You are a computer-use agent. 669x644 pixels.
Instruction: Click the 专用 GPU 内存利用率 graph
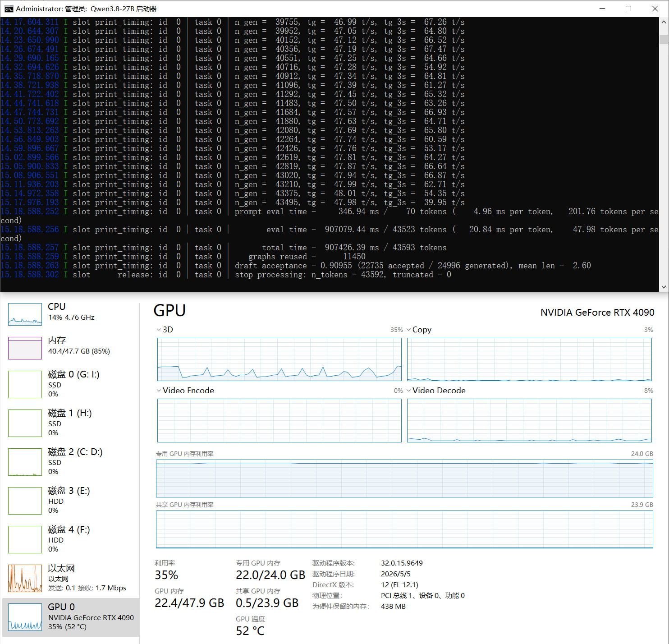[404, 478]
